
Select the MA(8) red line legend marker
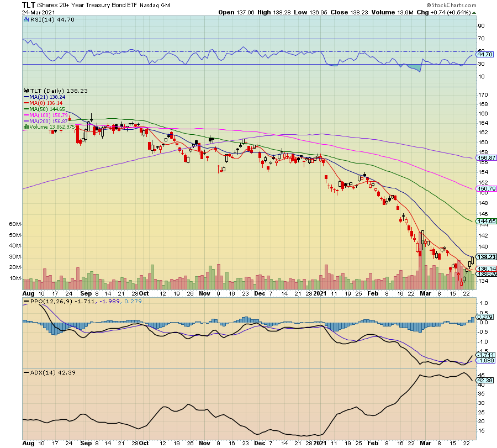pyautogui.click(x=27, y=103)
